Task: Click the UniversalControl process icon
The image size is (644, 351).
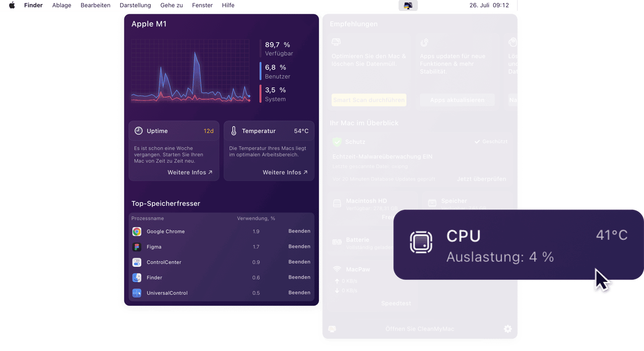Action: click(137, 293)
